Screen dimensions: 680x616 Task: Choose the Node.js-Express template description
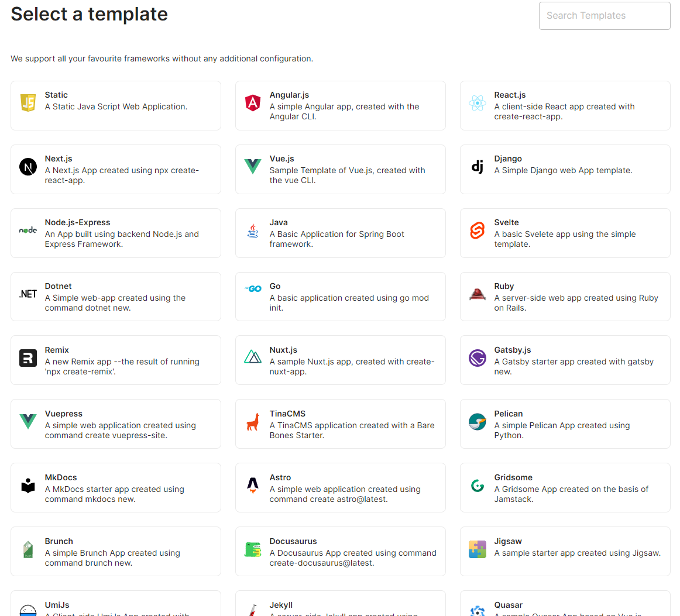pos(122,239)
